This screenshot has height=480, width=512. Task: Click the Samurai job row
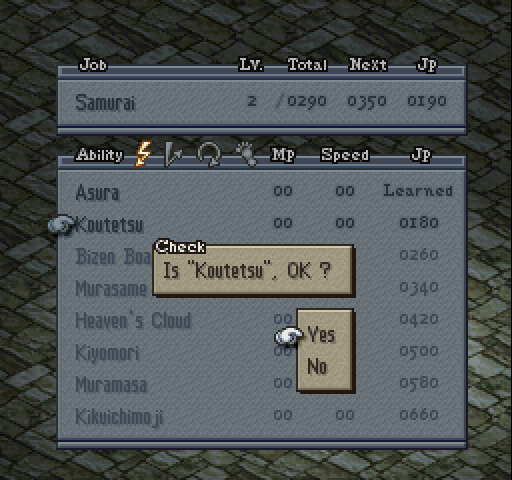tap(262, 102)
